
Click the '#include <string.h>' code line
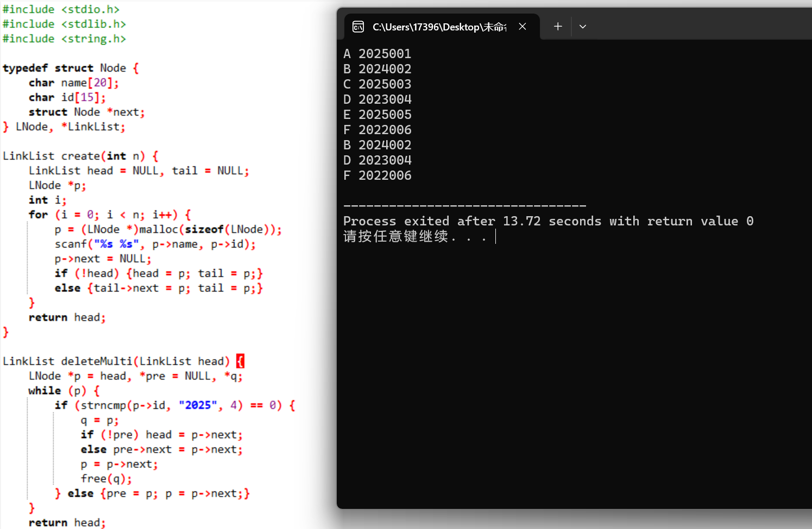click(x=64, y=39)
